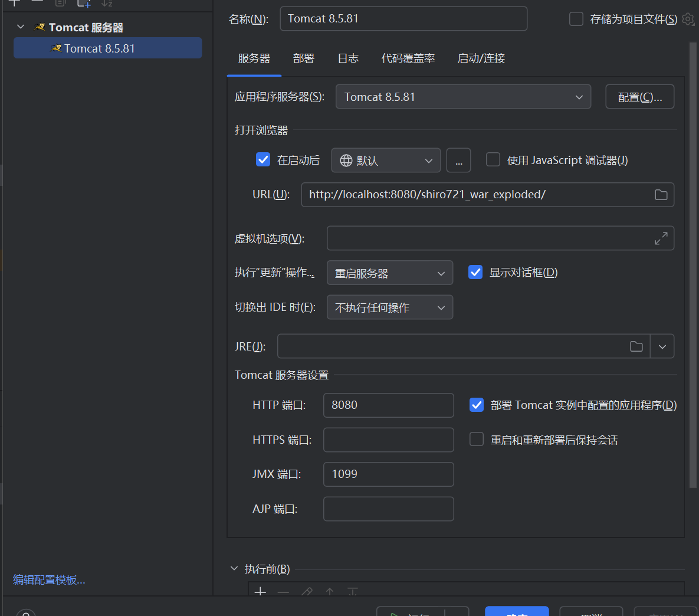The width and height of the screenshot is (699, 616).
Task: Browse for JRE using the folder icon
Action: [x=636, y=346]
